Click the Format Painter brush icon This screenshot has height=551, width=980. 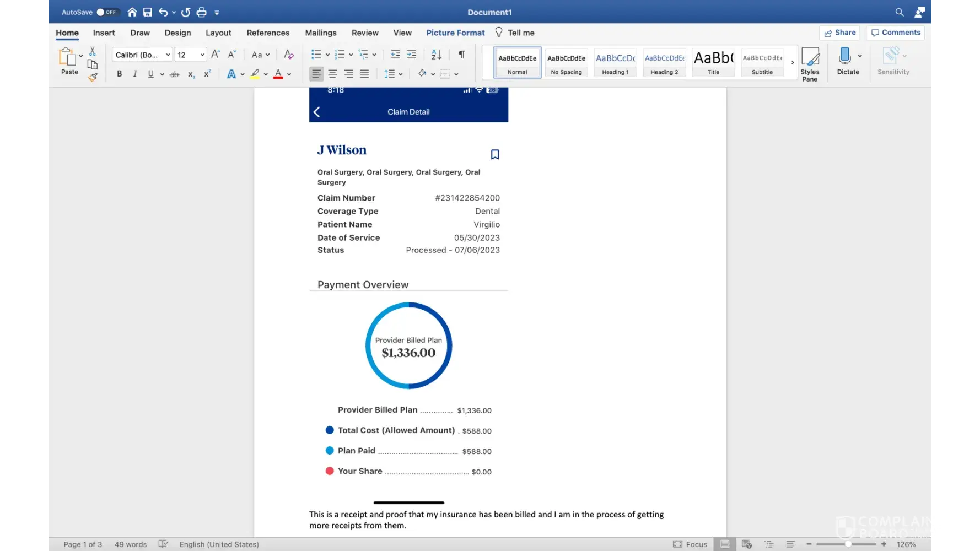pos(93,78)
